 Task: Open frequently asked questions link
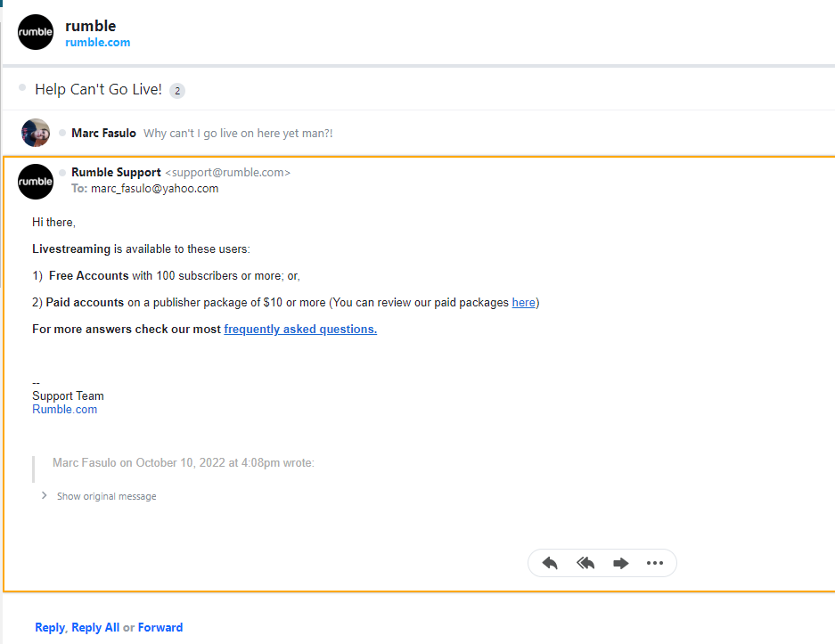click(x=300, y=329)
